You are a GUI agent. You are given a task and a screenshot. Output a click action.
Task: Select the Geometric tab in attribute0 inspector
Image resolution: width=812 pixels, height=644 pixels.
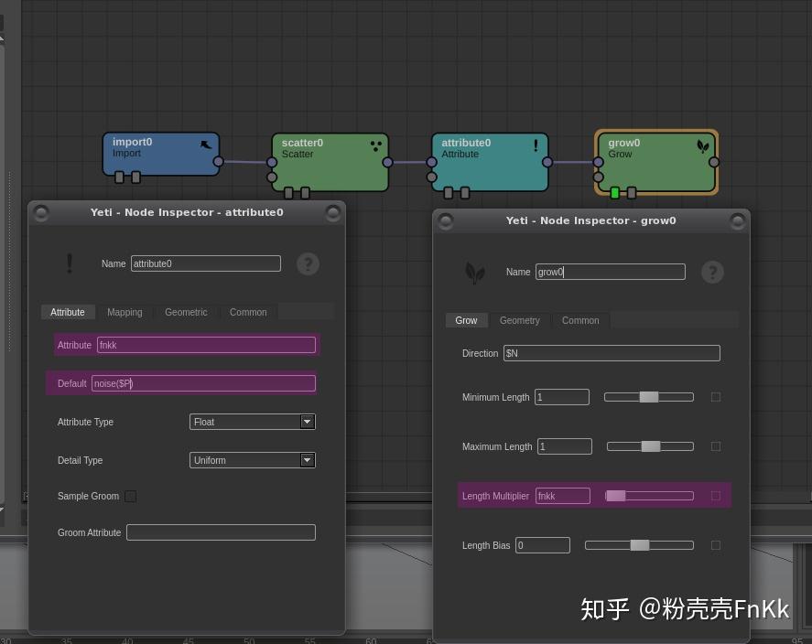click(186, 312)
